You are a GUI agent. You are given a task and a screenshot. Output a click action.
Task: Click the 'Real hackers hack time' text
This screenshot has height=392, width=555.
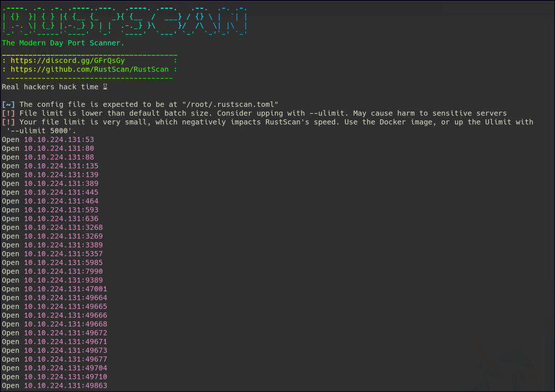[50, 87]
